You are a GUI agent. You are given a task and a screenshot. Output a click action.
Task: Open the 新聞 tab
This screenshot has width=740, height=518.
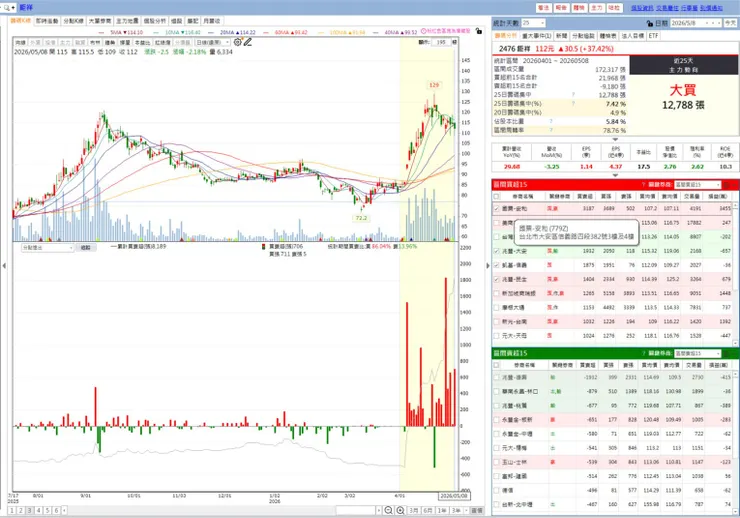[x=562, y=36]
